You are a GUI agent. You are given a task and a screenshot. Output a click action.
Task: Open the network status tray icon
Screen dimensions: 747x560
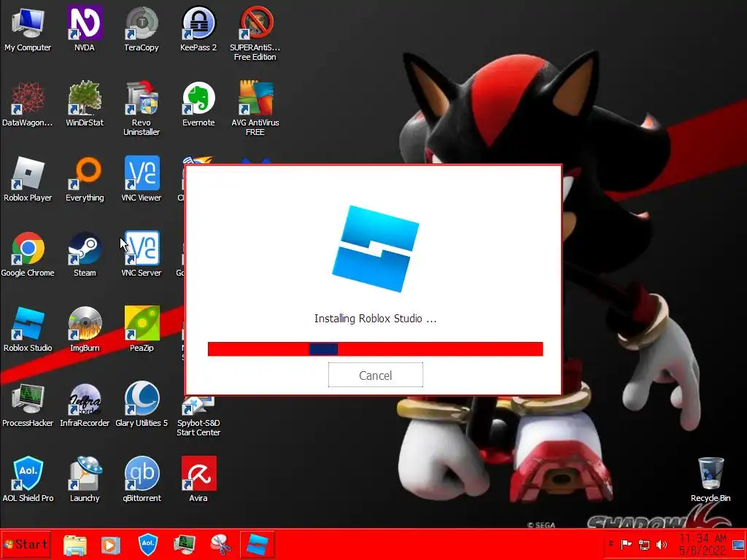(x=644, y=544)
